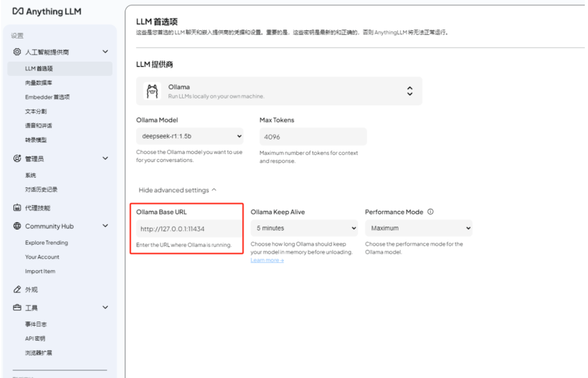Expand the LLM provider selector chevrons
The image size is (588, 378).
tap(410, 91)
